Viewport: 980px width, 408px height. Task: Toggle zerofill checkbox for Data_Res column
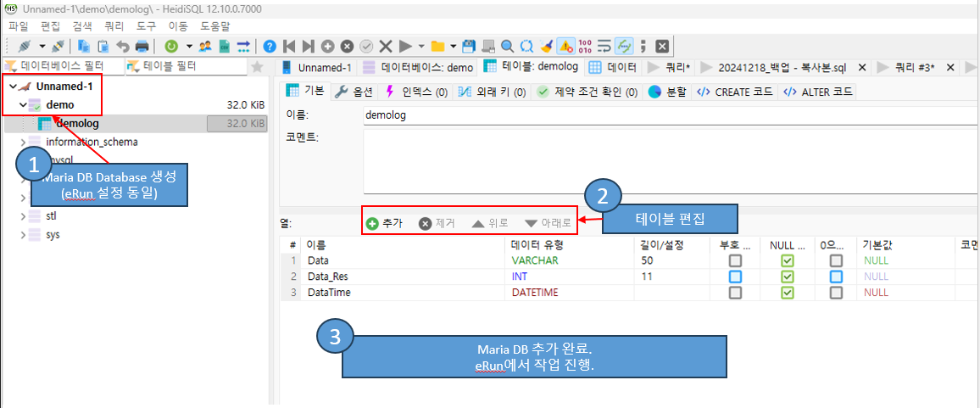coord(836,277)
